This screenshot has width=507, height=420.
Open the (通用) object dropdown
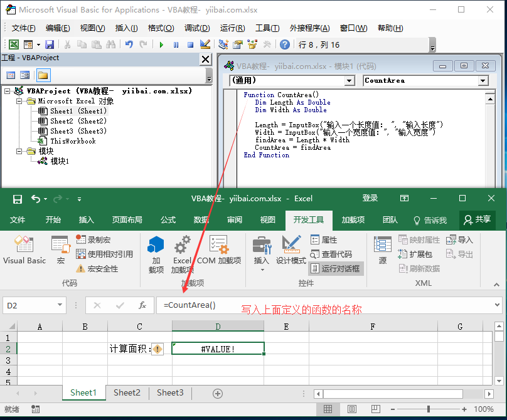[x=350, y=81]
